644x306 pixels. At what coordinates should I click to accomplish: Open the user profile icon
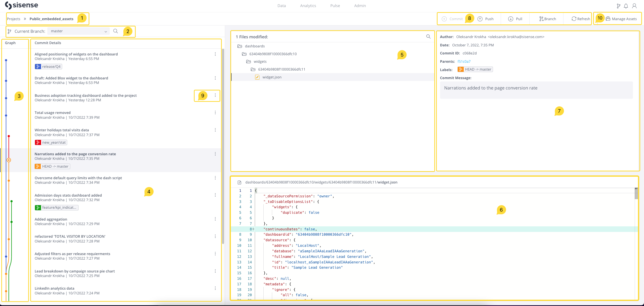(634, 6)
